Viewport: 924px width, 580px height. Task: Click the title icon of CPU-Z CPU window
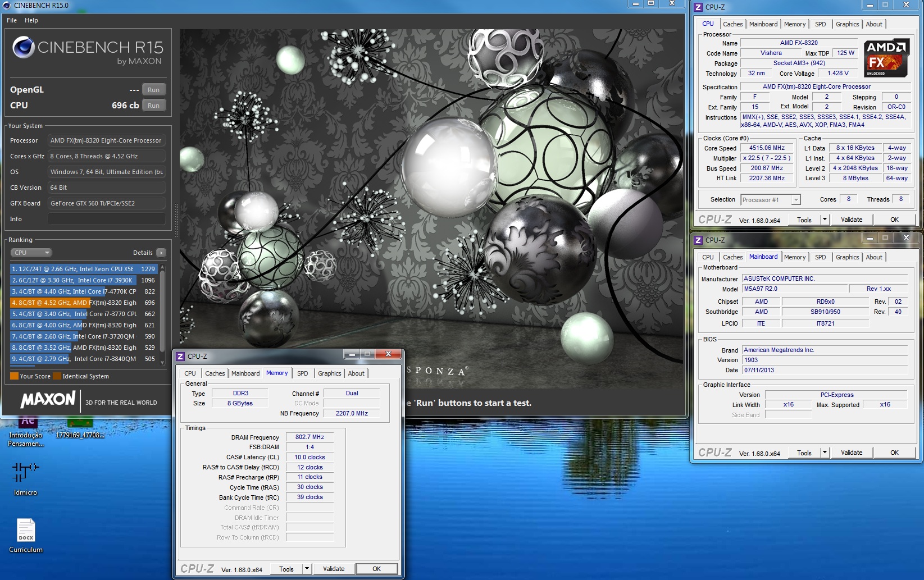698,7
